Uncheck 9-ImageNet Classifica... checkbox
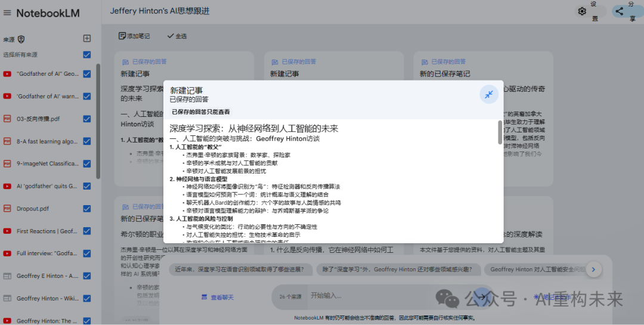Screen dimensions: 644x325 (86, 163)
